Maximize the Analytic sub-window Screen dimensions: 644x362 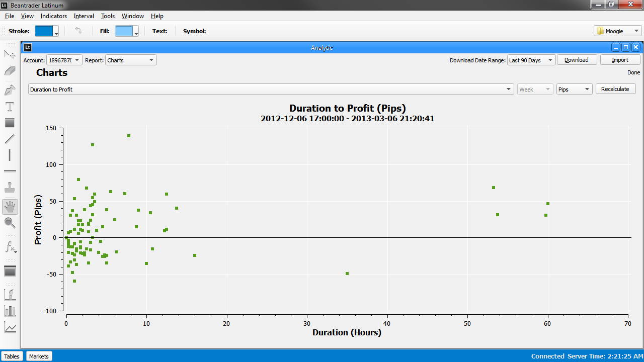[626, 47]
